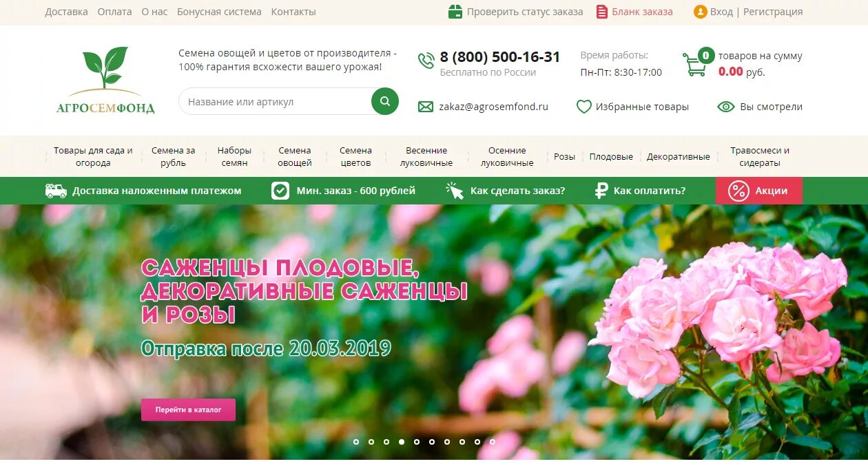Open the shopping cart icon
868x466 pixels.
(x=694, y=65)
